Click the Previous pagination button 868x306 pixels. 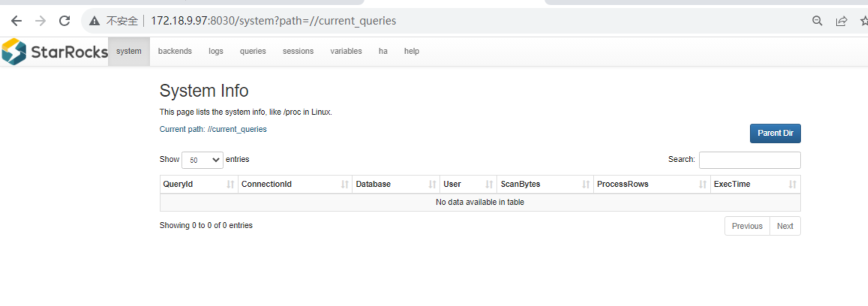[x=747, y=226]
